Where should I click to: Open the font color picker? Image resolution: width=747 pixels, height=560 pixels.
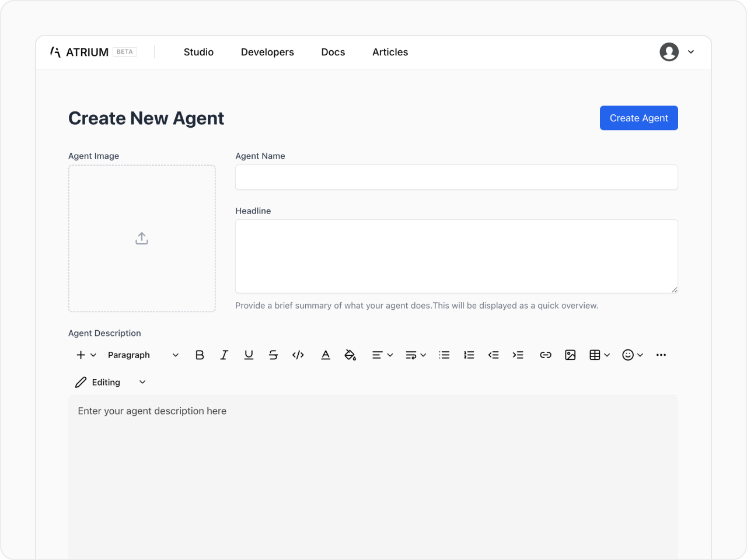point(326,355)
